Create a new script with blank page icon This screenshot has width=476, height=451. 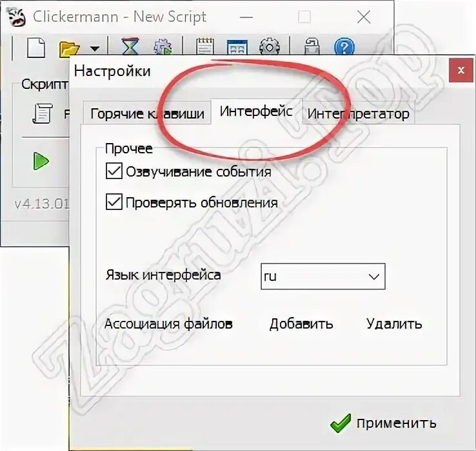(x=36, y=47)
